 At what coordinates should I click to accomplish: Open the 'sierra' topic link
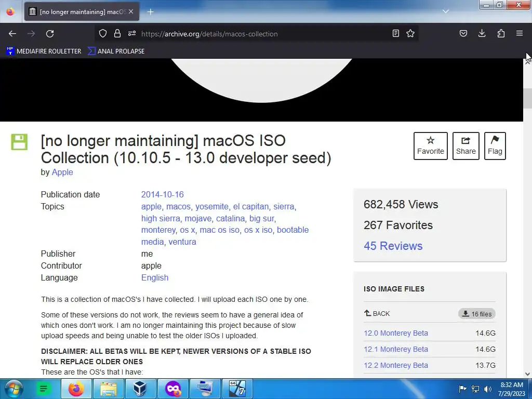coord(284,206)
